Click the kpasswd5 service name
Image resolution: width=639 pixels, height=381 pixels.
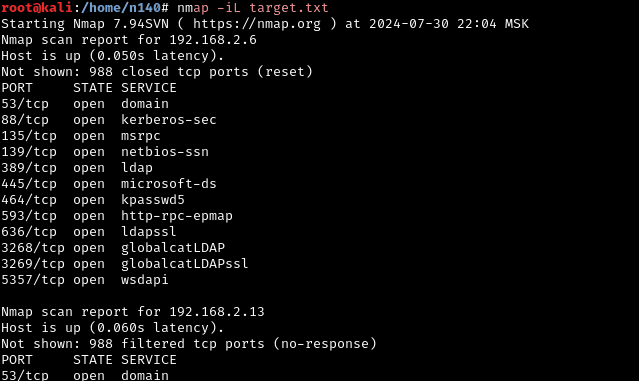coord(153,200)
